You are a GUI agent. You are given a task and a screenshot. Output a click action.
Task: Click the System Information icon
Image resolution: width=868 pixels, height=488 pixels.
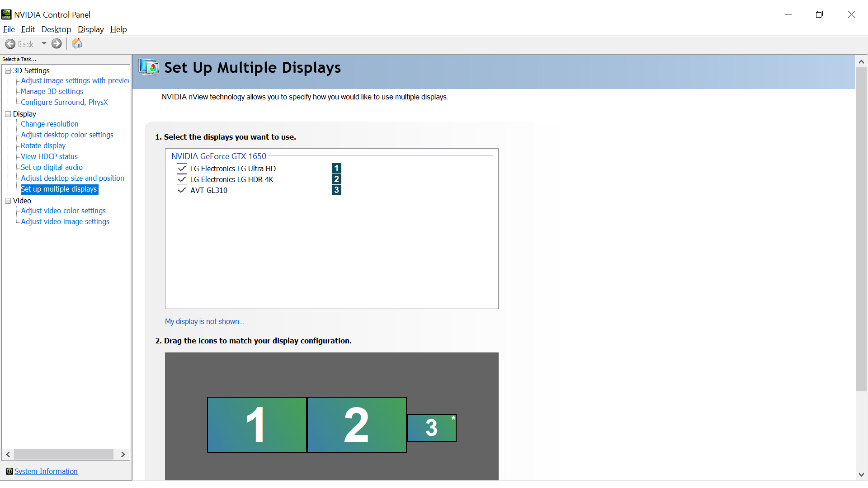(9, 471)
